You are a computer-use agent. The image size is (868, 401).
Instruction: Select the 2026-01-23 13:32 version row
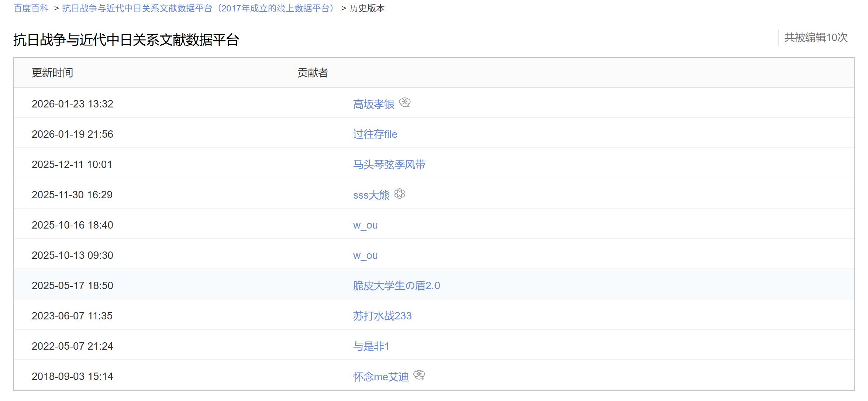tap(72, 104)
